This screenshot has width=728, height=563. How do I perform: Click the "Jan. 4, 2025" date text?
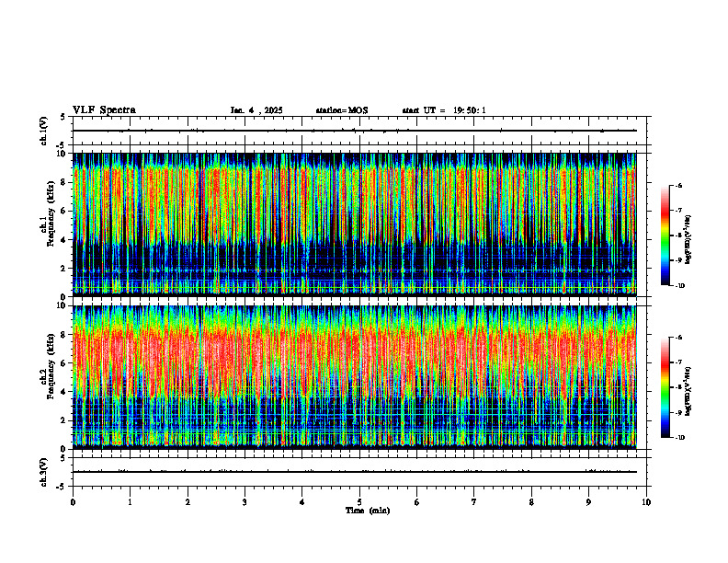[256, 110]
